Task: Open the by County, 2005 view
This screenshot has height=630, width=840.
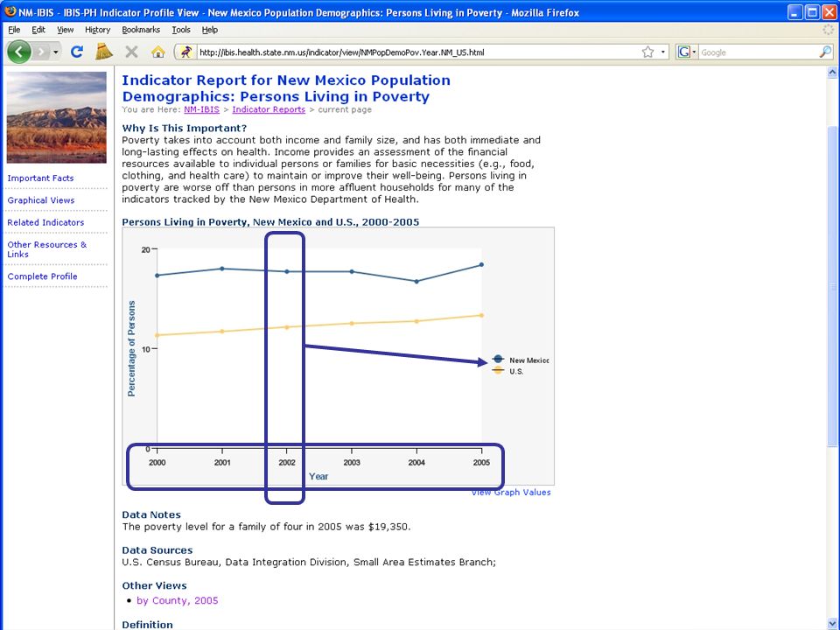Action: (x=178, y=600)
